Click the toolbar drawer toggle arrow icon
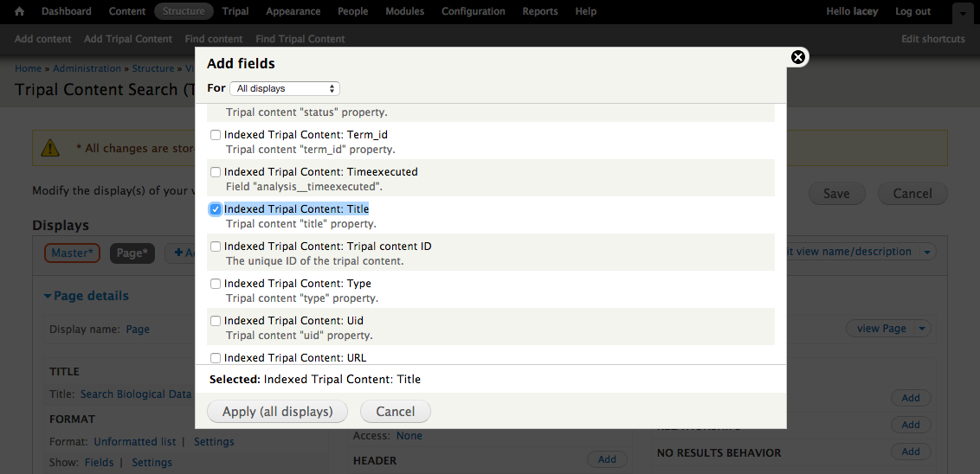This screenshot has width=980, height=474. 962,13
